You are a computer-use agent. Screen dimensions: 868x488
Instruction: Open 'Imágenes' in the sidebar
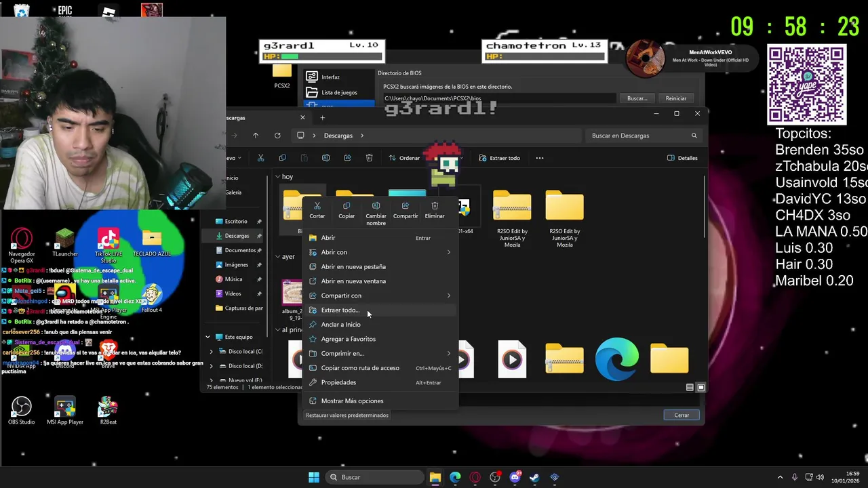point(237,264)
